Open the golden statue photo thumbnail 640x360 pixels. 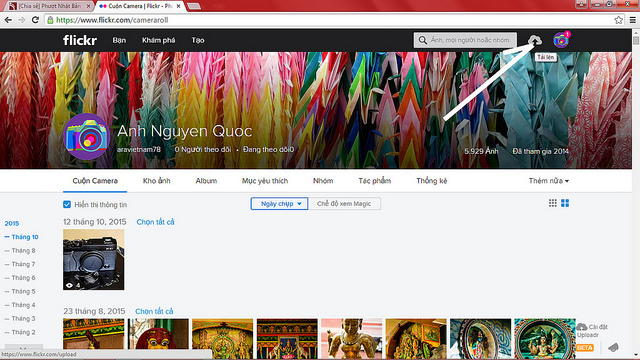point(351,339)
